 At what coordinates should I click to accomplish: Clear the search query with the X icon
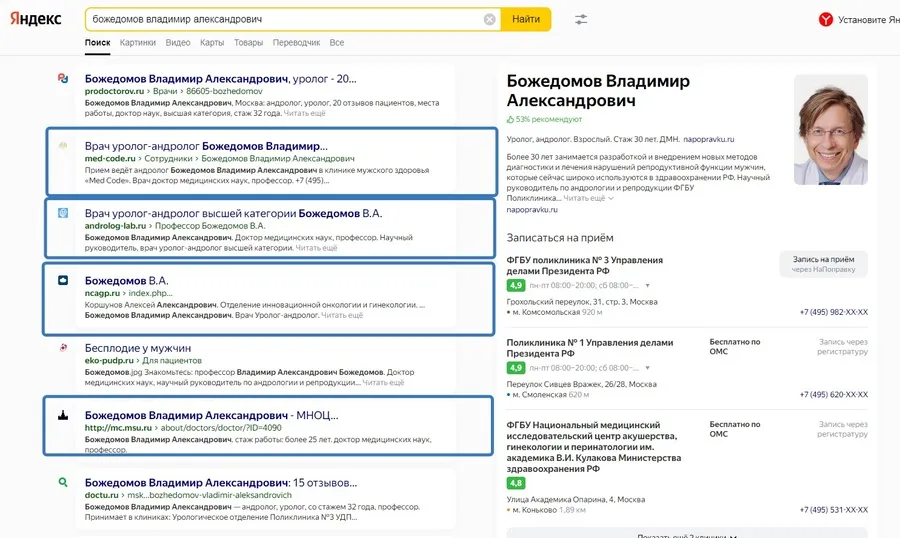pyautogui.click(x=490, y=20)
